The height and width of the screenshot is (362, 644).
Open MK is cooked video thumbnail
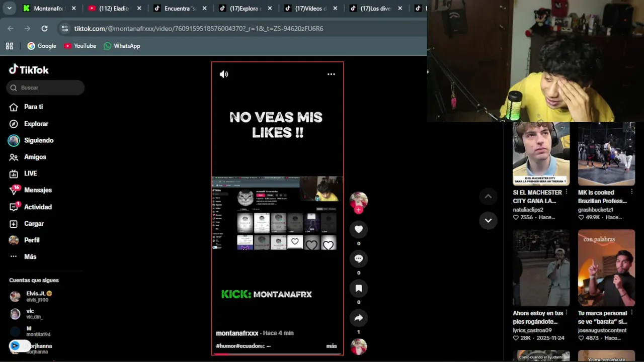pyautogui.click(x=606, y=153)
